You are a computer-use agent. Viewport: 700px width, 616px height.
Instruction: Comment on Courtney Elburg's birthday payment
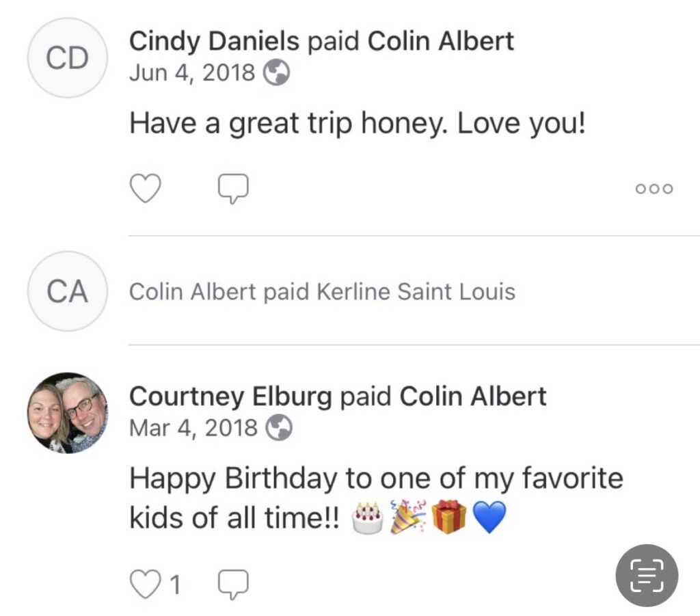tap(232, 584)
